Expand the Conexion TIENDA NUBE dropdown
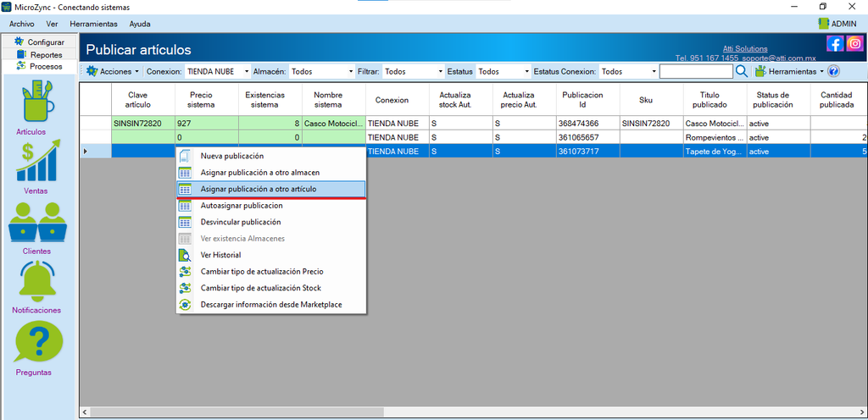Image resolution: width=868 pixels, height=420 pixels. [247, 72]
